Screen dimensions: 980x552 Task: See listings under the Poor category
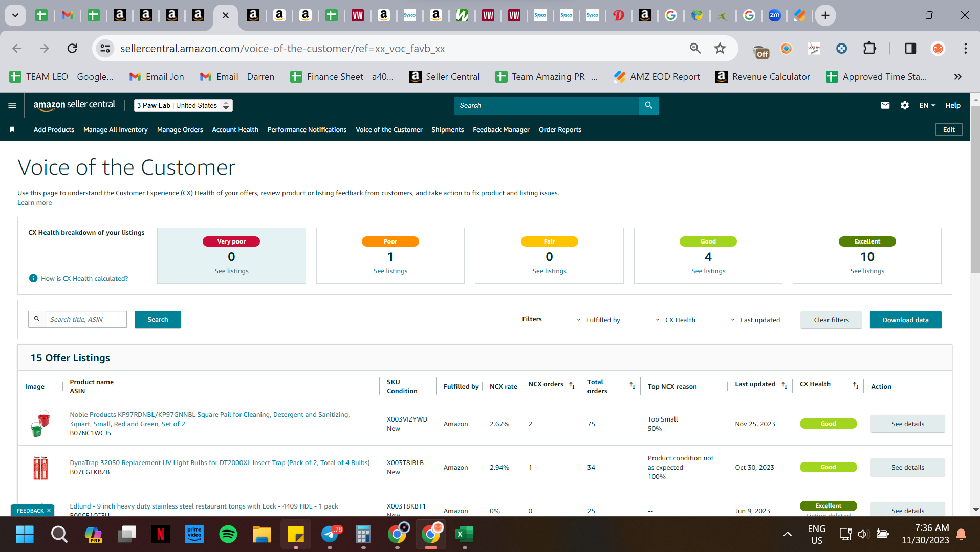point(390,271)
